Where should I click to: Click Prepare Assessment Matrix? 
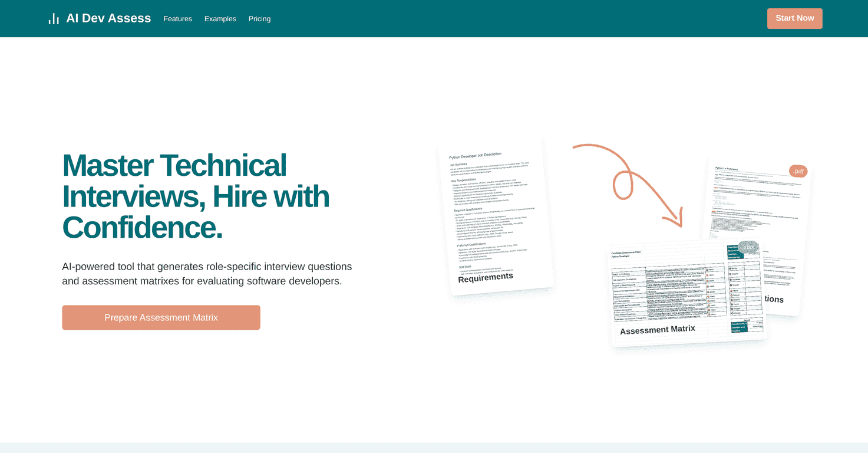[161, 317]
